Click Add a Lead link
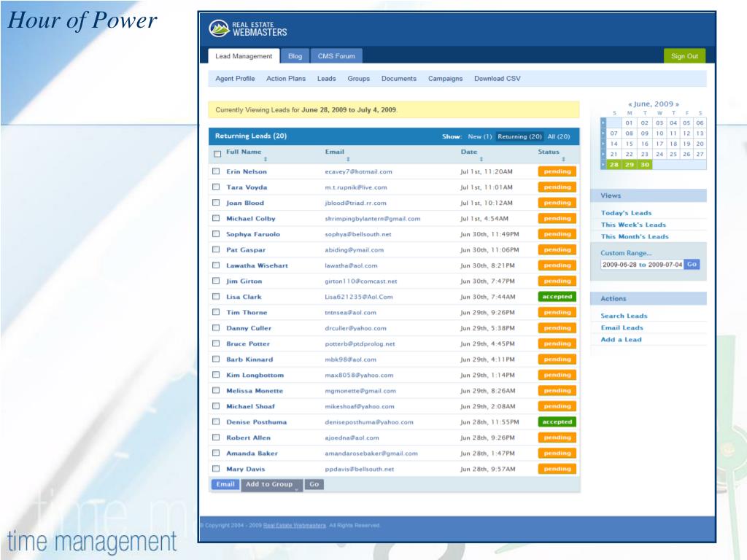Viewport: 747px width, 560px height. point(621,340)
